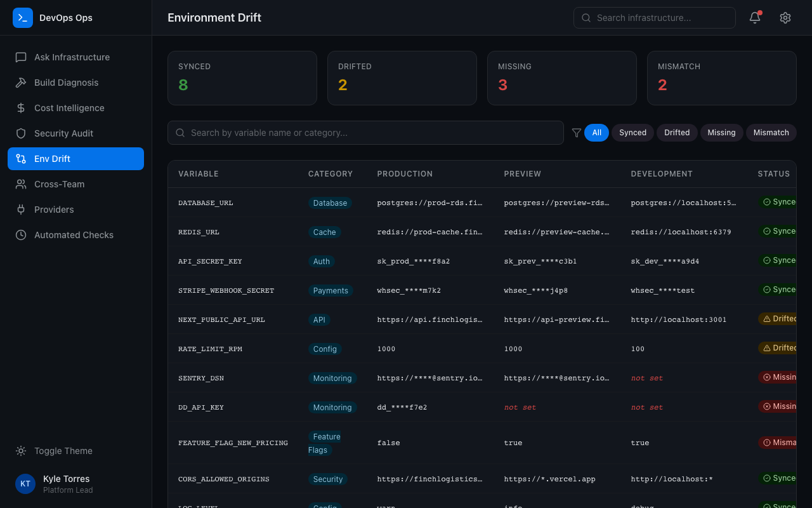Open the MISSING summary card
The height and width of the screenshot is (508, 812).
coord(561,77)
